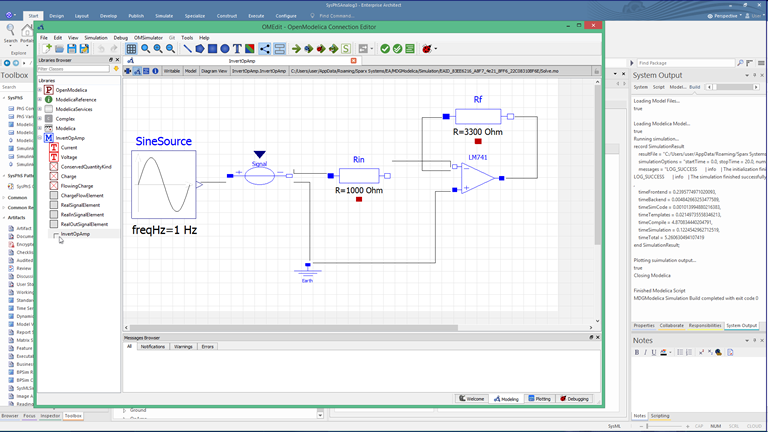Check the model with green checkmark
Screen dimensions: 768x432
tap(385, 48)
